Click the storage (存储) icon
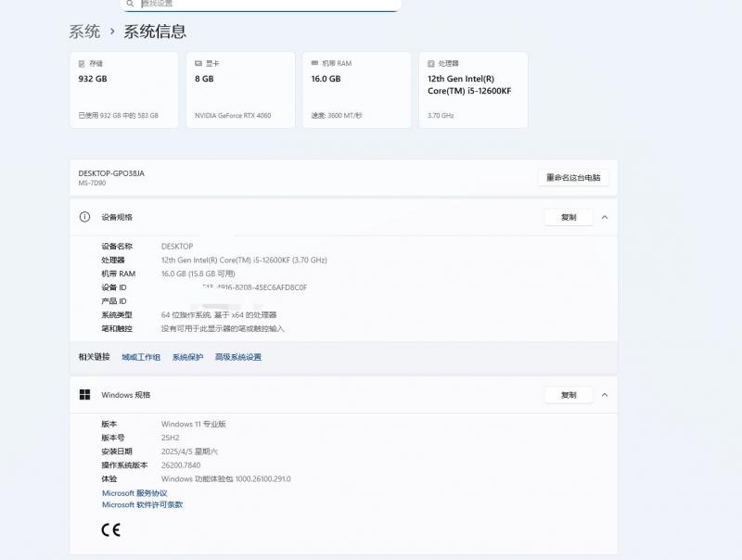The width and height of the screenshot is (742, 560). pos(83,64)
